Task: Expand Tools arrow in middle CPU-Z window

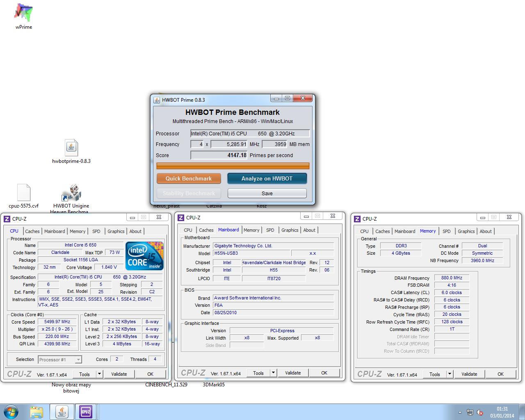Action: (x=273, y=373)
